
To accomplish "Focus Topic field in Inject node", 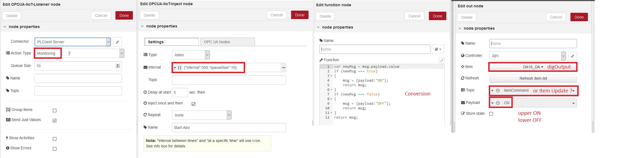I will (229, 80).
